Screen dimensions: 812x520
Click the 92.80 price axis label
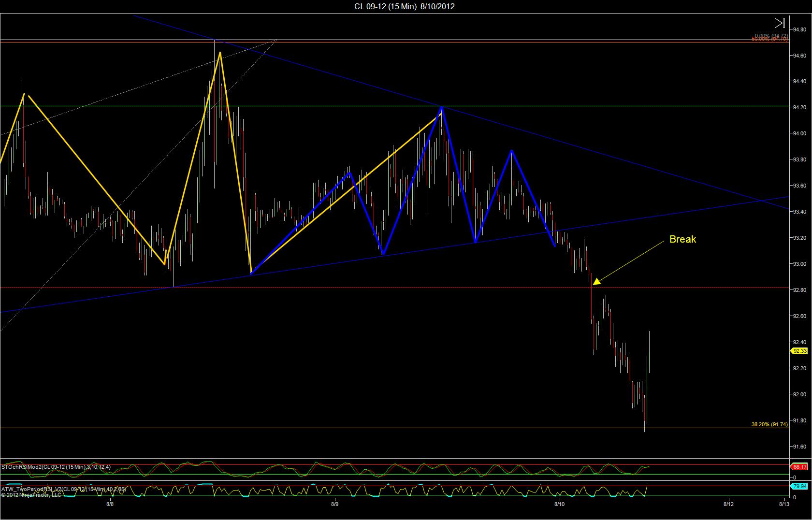click(x=800, y=290)
